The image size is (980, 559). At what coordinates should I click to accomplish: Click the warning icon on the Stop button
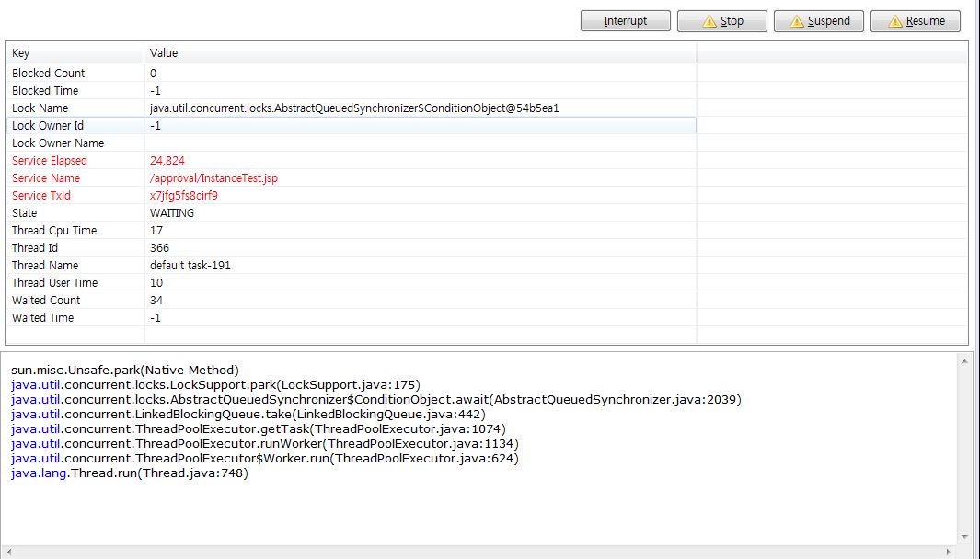(x=708, y=20)
